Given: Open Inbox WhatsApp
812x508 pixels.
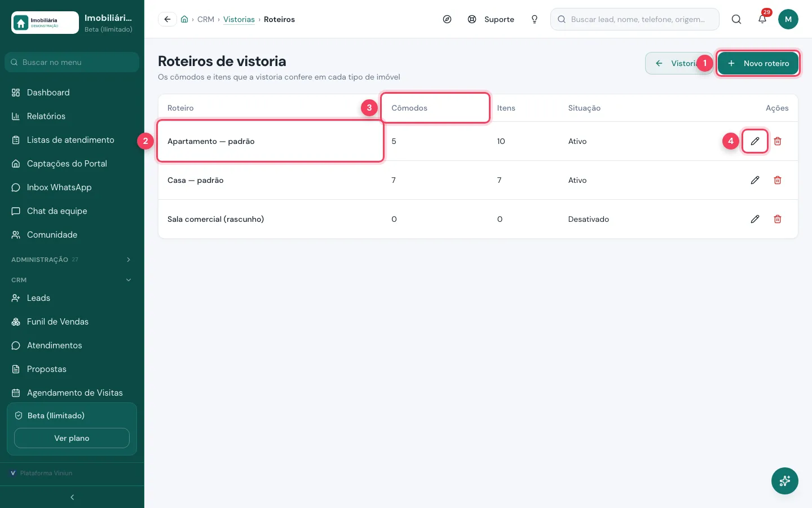Looking at the screenshot, I should (72, 187).
